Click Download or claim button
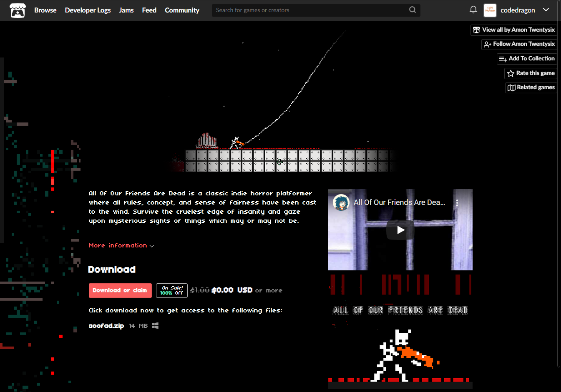This screenshot has width=561, height=392. point(120,290)
